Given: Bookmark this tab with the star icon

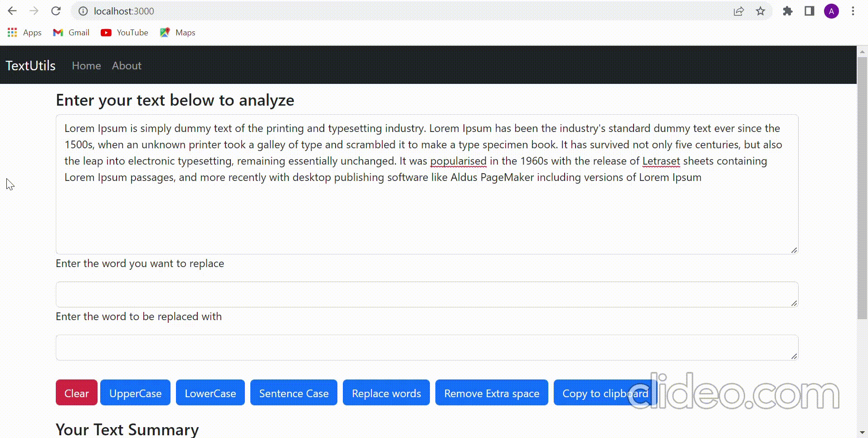Looking at the screenshot, I should point(761,11).
